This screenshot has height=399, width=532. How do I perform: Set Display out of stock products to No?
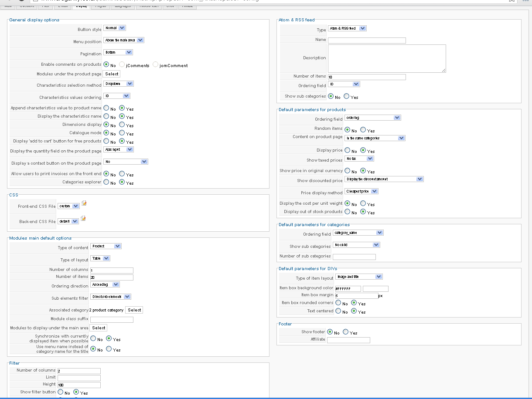pyautogui.click(x=348, y=212)
